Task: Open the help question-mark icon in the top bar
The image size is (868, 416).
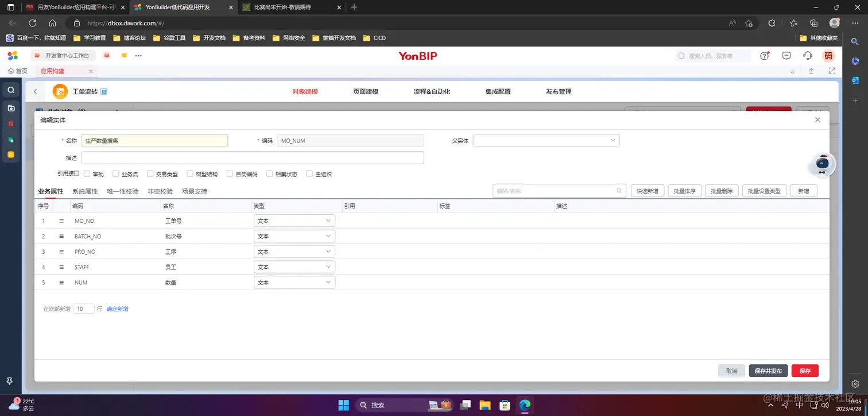Action: (764, 56)
